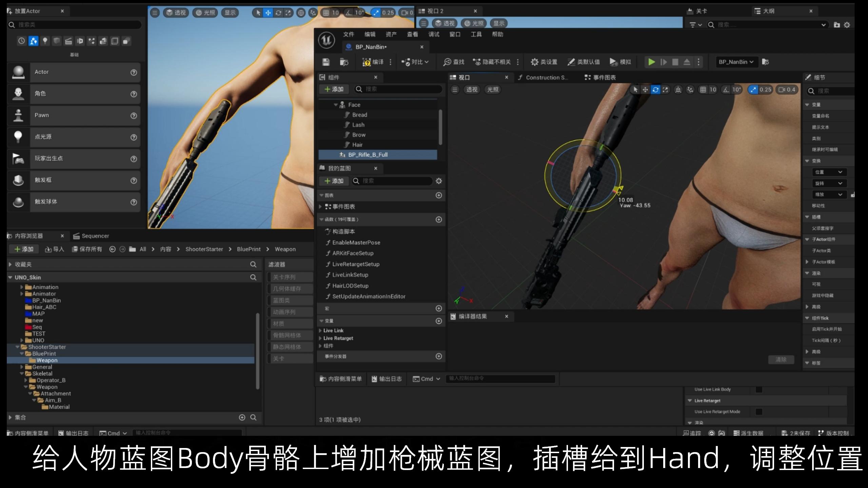Click 导入 import in content browser

click(x=55, y=249)
